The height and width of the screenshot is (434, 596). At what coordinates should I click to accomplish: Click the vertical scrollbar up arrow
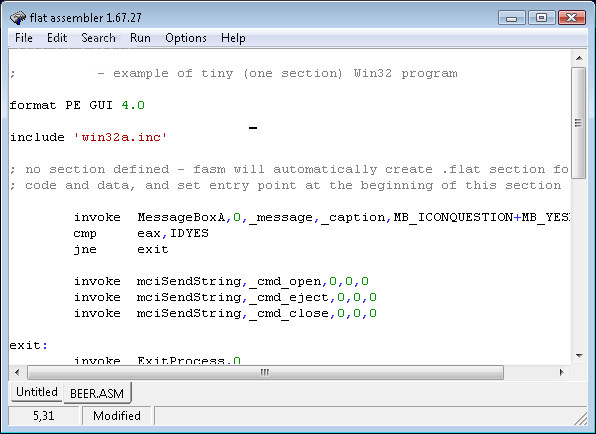coord(579,58)
